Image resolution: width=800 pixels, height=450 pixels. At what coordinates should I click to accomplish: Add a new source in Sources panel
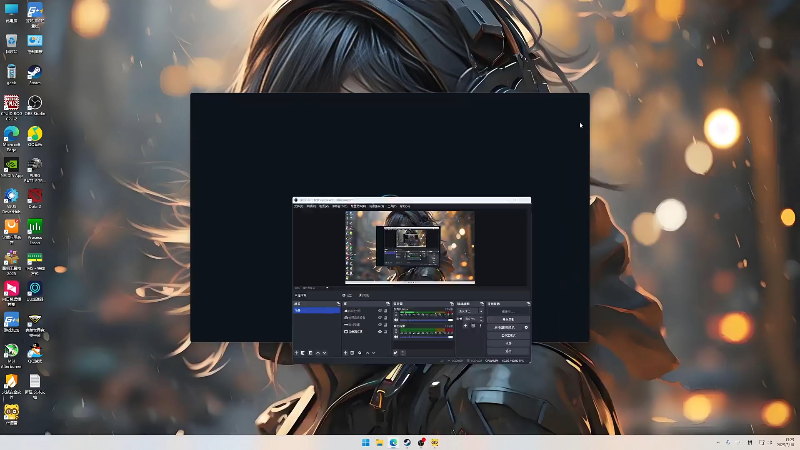pos(345,353)
